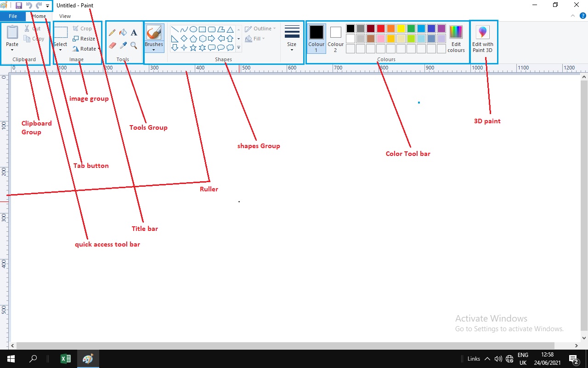Choose the Curve shape
Image resolution: width=588 pixels, height=368 pixels.
click(x=184, y=29)
